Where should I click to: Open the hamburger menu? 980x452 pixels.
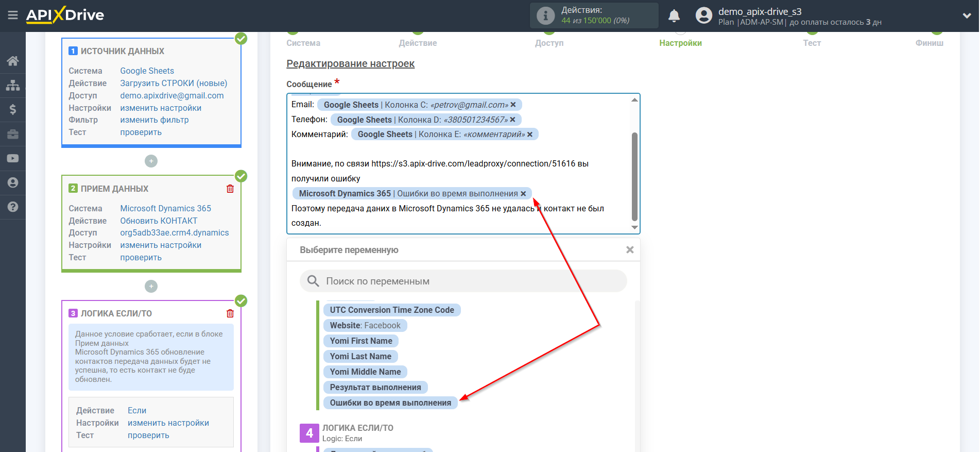[13, 15]
